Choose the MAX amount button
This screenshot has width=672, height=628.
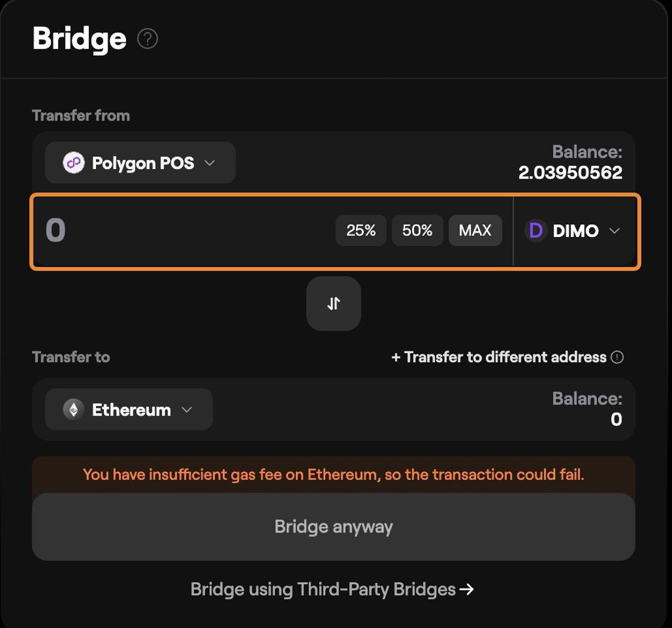pos(475,230)
